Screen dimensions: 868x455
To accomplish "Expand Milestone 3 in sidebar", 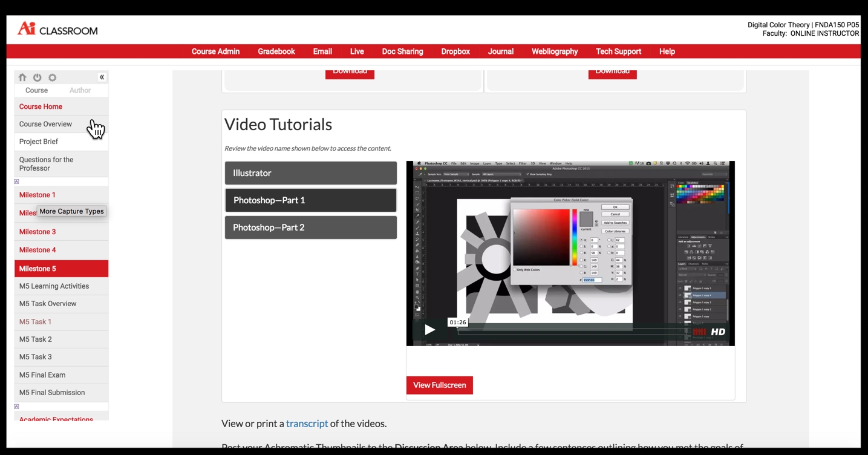I will coord(61,232).
